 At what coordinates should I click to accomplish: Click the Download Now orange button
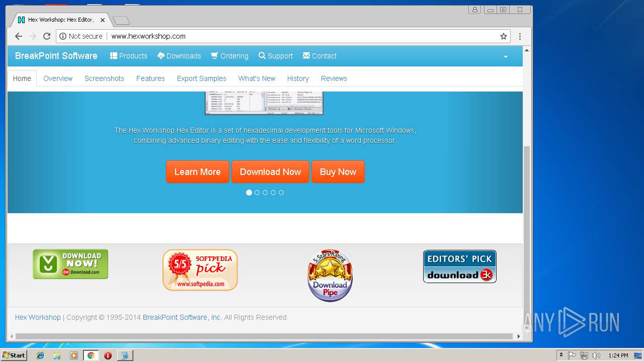point(270,172)
